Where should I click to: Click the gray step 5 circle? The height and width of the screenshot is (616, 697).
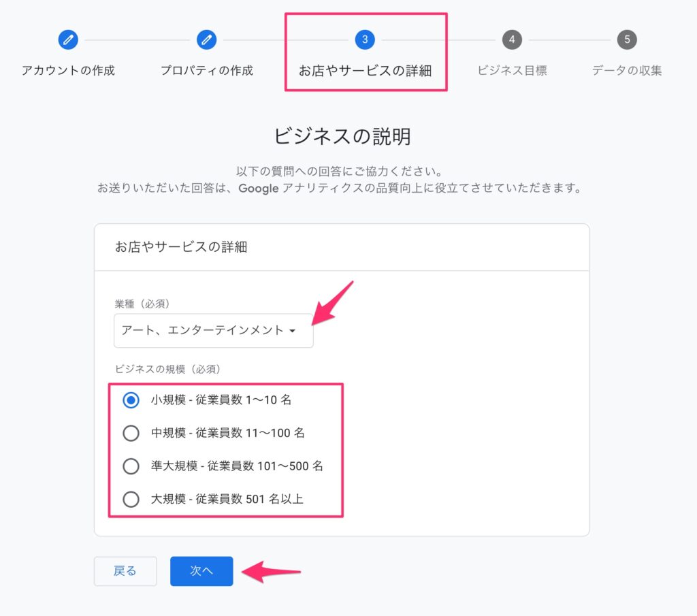[627, 39]
